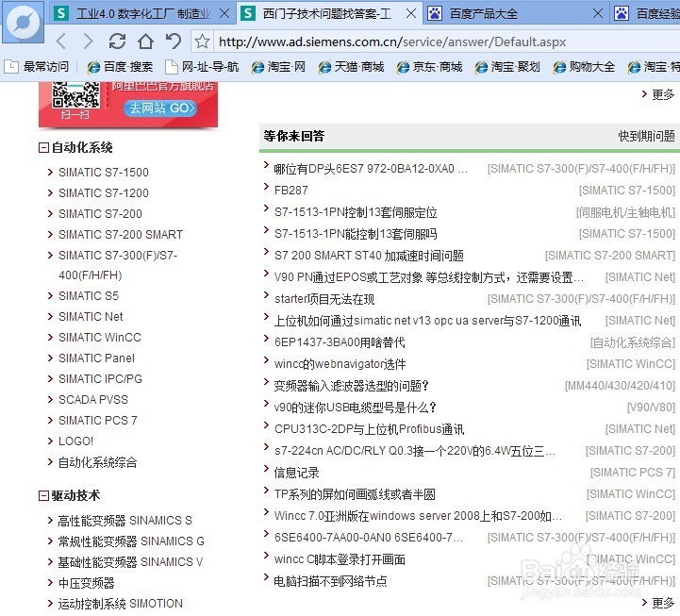The width and height of the screenshot is (680, 616).
Task: Click the undo/restore arrow icon
Action: tap(173, 42)
